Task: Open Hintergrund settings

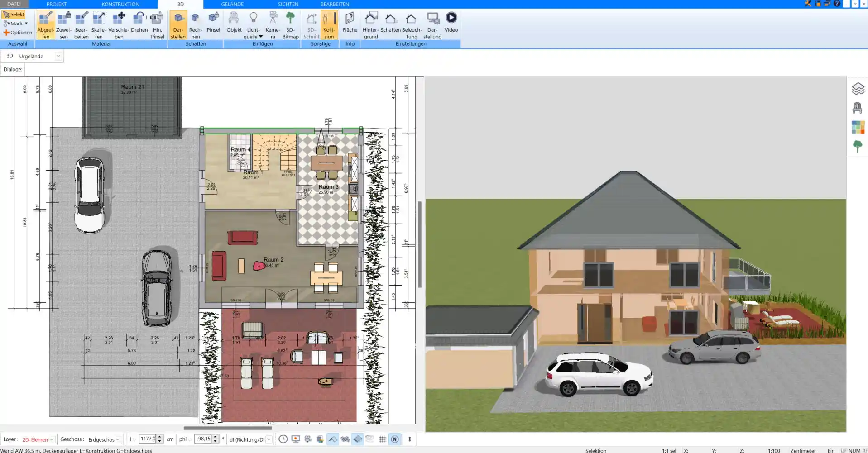Action: [x=370, y=25]
